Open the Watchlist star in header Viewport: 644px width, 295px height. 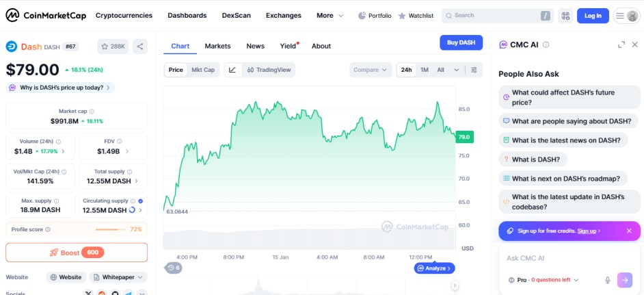coord(402,16)
